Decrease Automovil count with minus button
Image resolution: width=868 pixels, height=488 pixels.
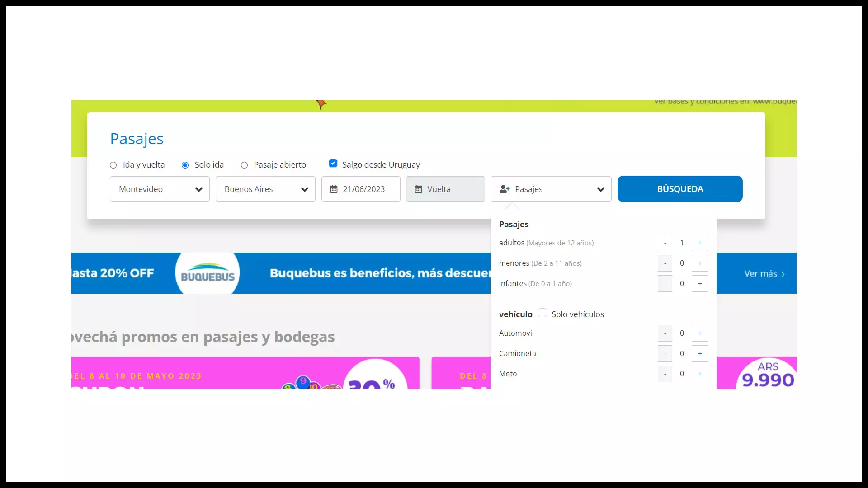tap(665, 333)
